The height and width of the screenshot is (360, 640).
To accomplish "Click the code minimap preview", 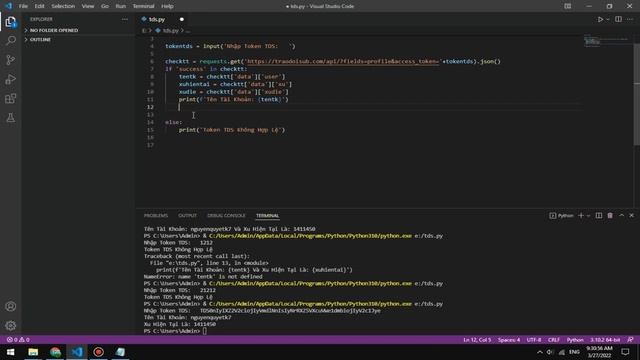I will pos(606,41).
